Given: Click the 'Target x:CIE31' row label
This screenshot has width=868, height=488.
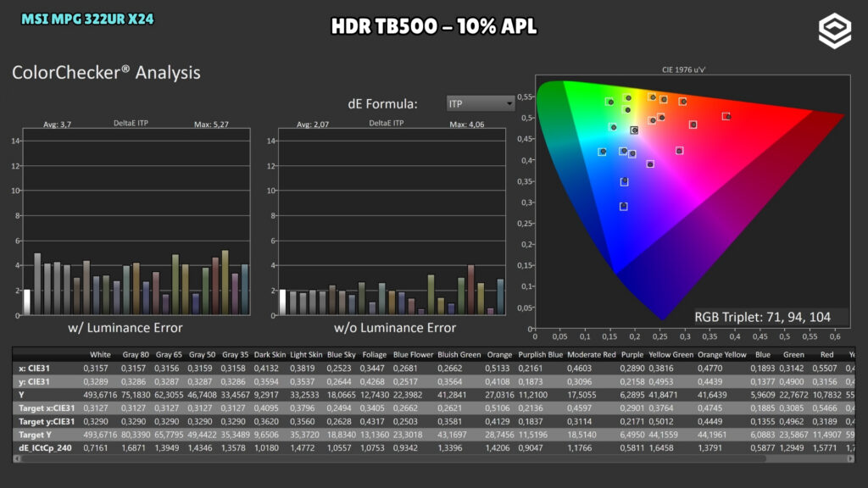Looking at the screenshot, I should (x=47, y=408).
